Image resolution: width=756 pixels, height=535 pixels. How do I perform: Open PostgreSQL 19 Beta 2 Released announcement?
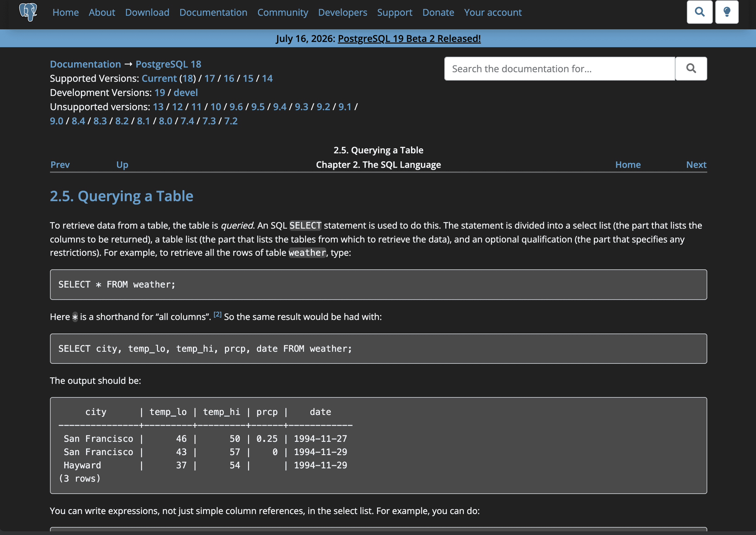click(409, 39)
